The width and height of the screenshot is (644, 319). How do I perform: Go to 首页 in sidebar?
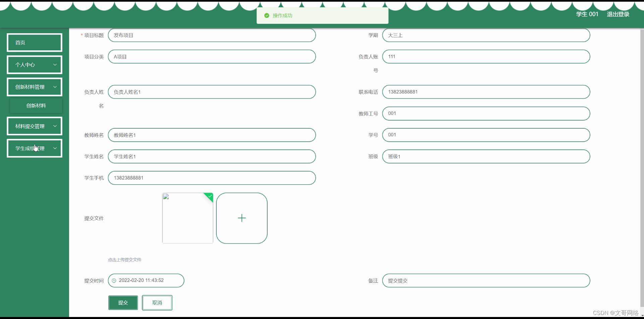(x=35, y=43)
